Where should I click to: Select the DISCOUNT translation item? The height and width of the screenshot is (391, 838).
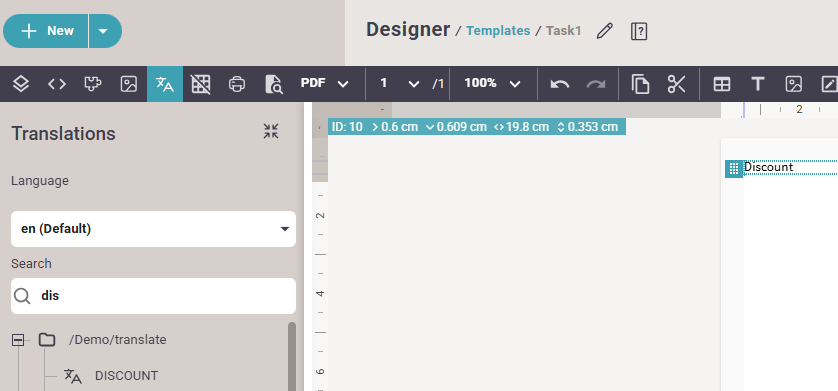(126, 376)
